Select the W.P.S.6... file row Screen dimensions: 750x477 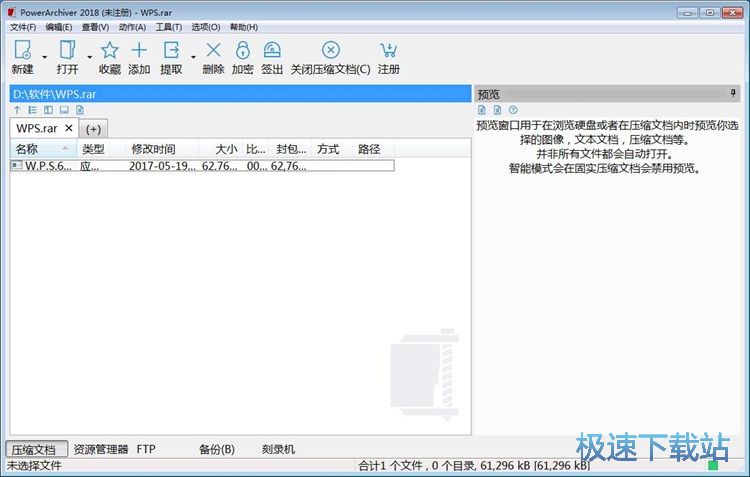[202, 166]
